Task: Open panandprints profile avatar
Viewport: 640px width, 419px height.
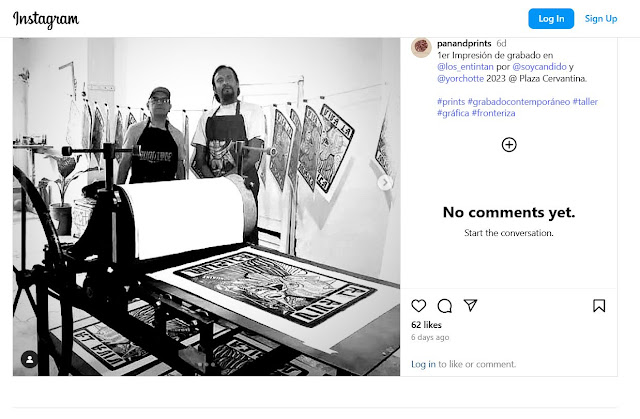Action: click(x=421, y=47)
